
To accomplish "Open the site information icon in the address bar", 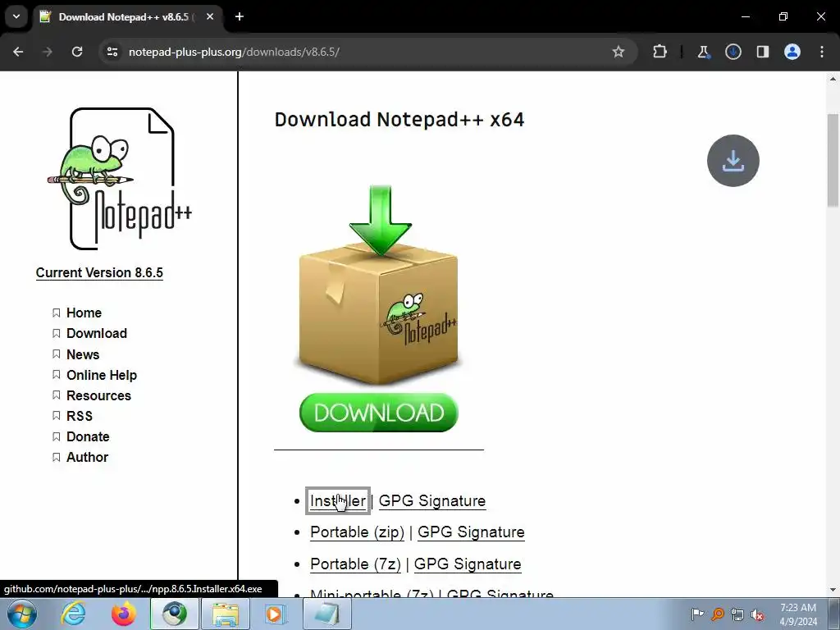I will coord(112,52).
